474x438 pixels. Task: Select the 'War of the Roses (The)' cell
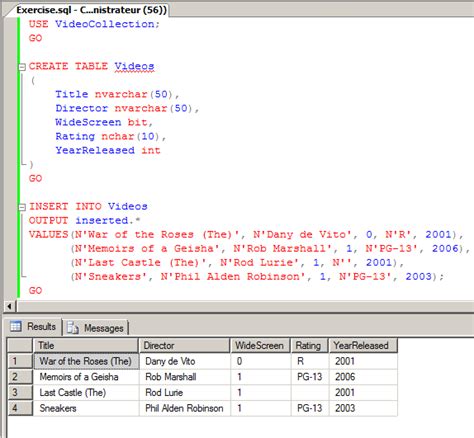[86, 361]
